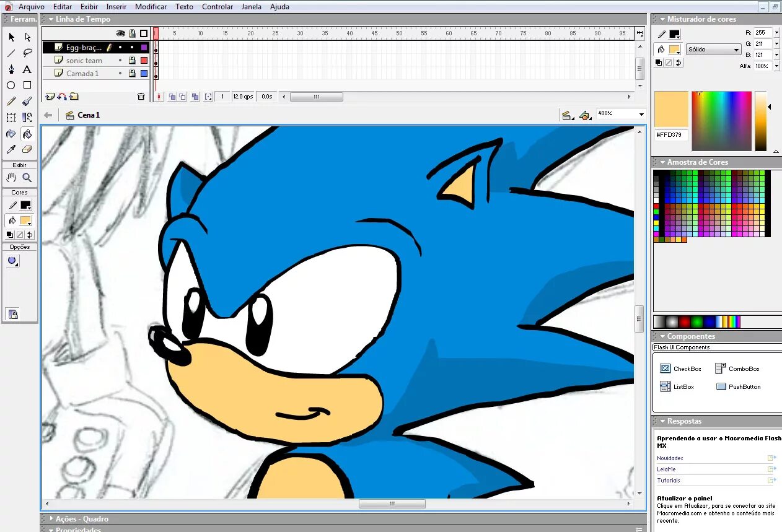Viewport: 782px width, 532px height.
Task: Toggle Onion Skin Outlines button
Action: pyautogui.click(x=182, y=97)
